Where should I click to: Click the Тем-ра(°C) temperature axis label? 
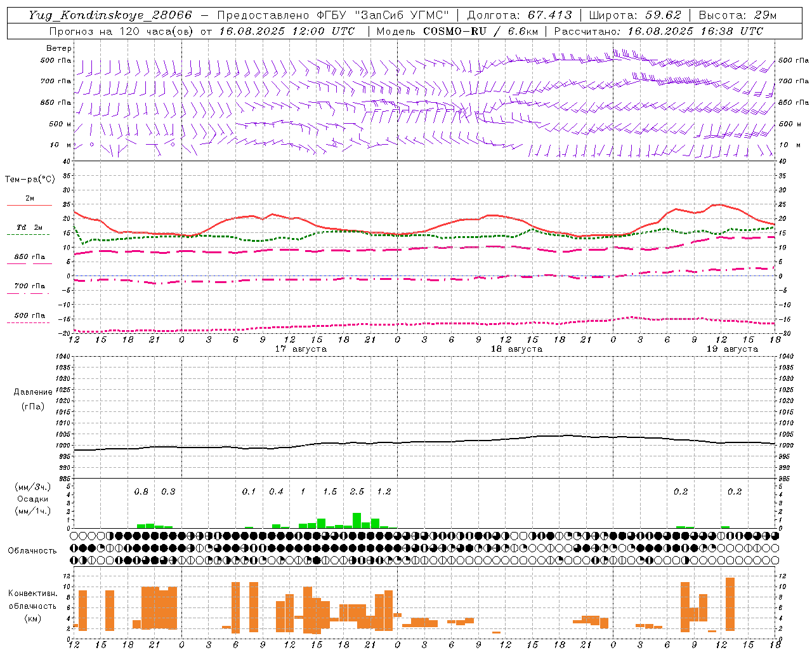coord(30,179)
